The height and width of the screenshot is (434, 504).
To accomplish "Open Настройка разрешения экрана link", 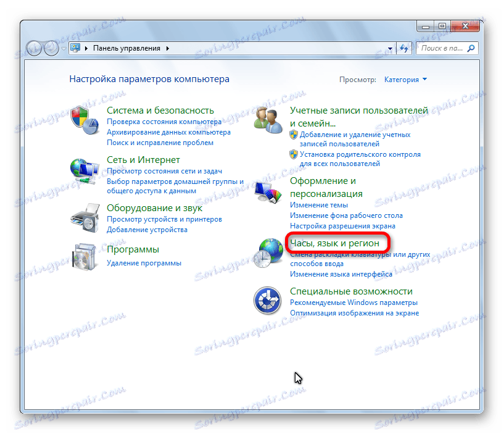I will coord(342,226).
